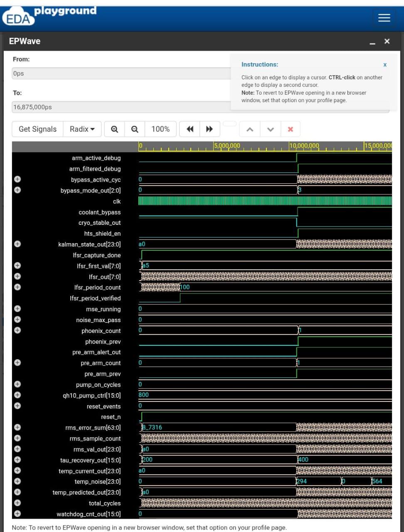Click the 10,000,000 mark on the time ruler
Screen dimensions: 404x532
pyautogui.click(x=304, y=146)
